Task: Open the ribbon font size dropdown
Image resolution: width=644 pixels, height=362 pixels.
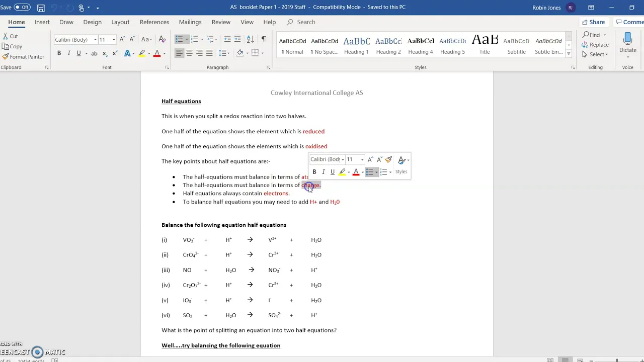Action: click(x=114, y=40)
